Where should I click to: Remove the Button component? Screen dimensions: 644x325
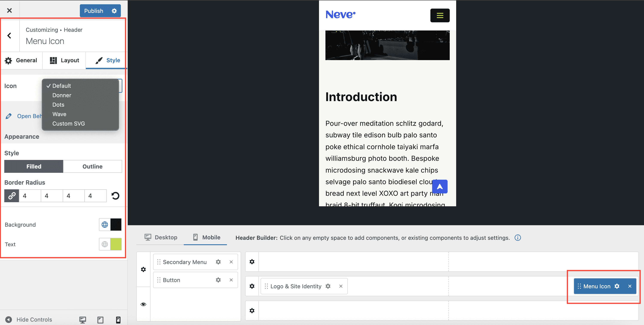231,280
